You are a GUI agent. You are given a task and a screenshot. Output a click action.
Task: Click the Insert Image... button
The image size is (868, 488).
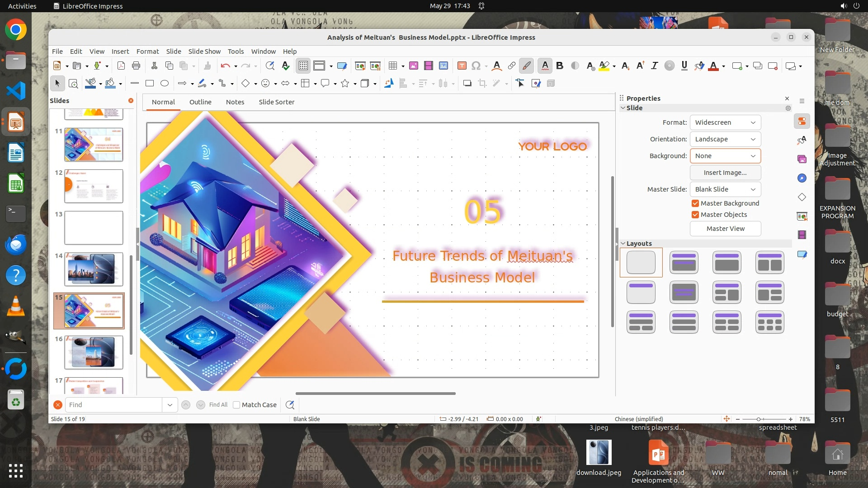[725, 173]
